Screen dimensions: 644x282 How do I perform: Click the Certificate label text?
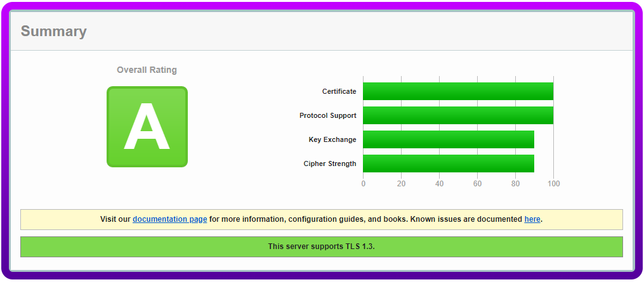point(339,91)
